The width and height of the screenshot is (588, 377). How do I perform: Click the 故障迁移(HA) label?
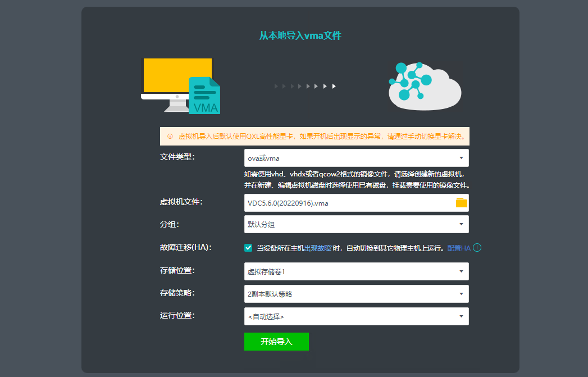186,247
